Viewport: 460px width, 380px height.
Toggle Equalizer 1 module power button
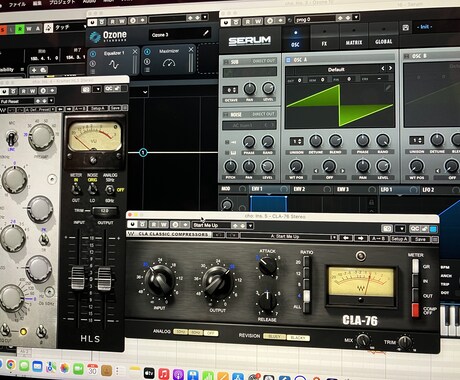pos(93,54)
